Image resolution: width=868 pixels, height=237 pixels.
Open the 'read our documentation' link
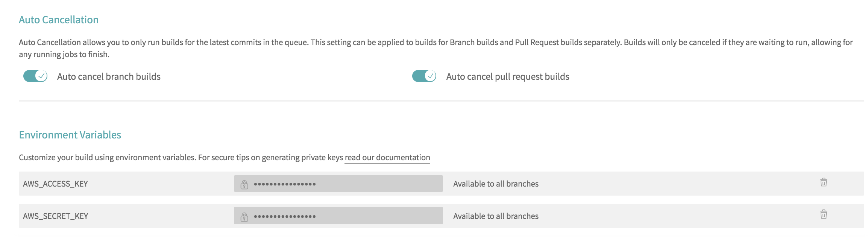tap(387, 158)
